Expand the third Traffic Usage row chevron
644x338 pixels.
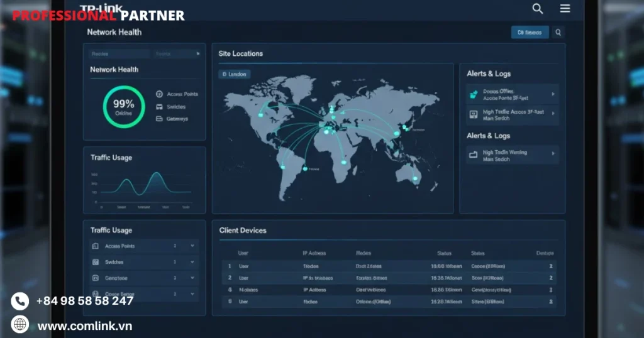[192, 278]
